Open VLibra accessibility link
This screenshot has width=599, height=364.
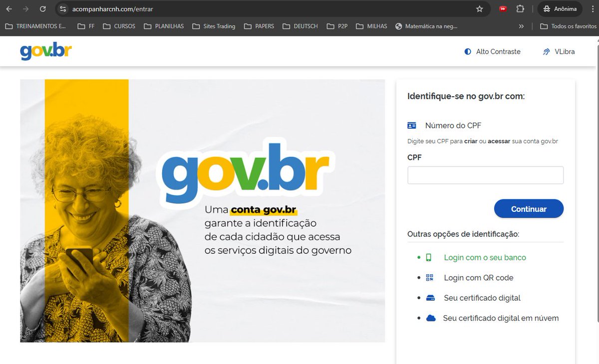click(x=559, y=51)
